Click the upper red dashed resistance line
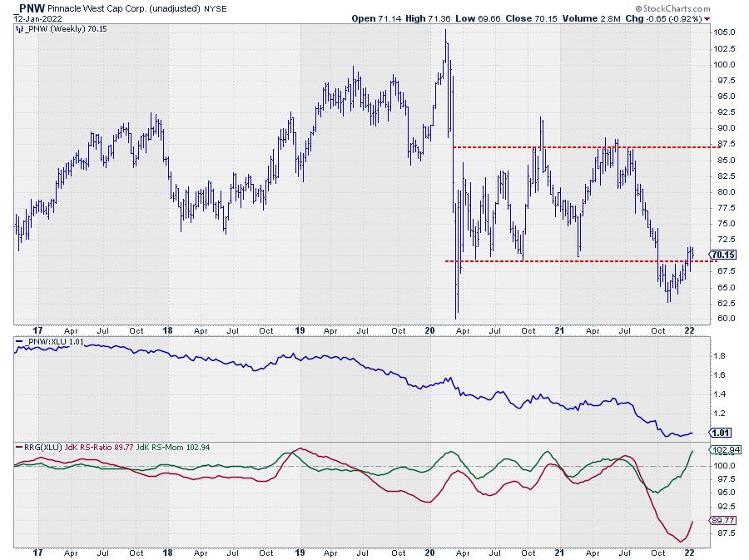Viewport: 749px width, 560px height. [574, 147]
